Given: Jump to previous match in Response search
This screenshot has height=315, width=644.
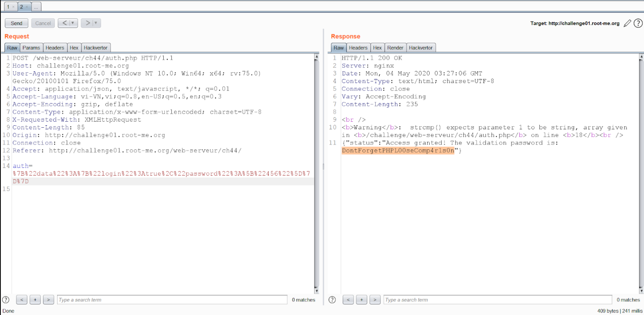Looking at the screenshot, I should click(348, 300).
